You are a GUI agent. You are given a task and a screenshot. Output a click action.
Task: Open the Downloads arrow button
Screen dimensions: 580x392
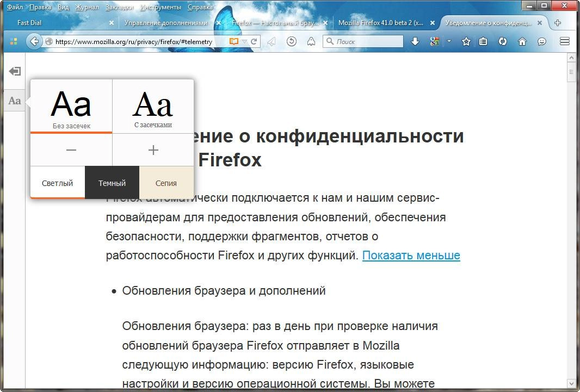[415, 41]
